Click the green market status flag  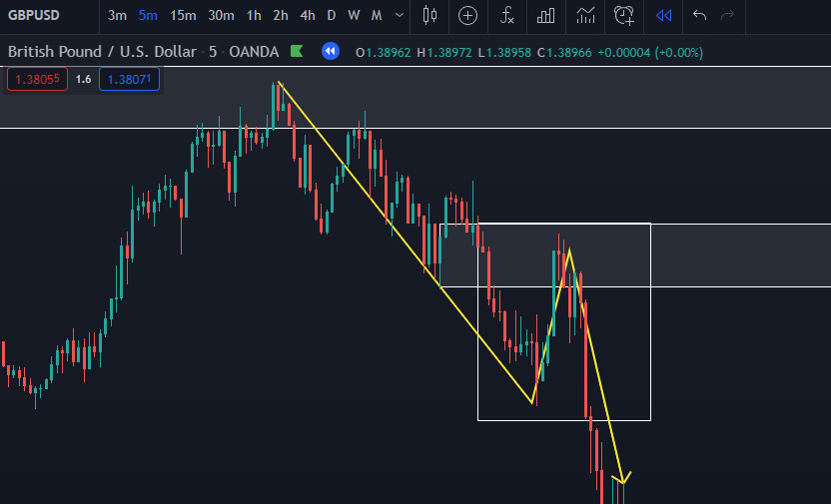coord(297,51)
